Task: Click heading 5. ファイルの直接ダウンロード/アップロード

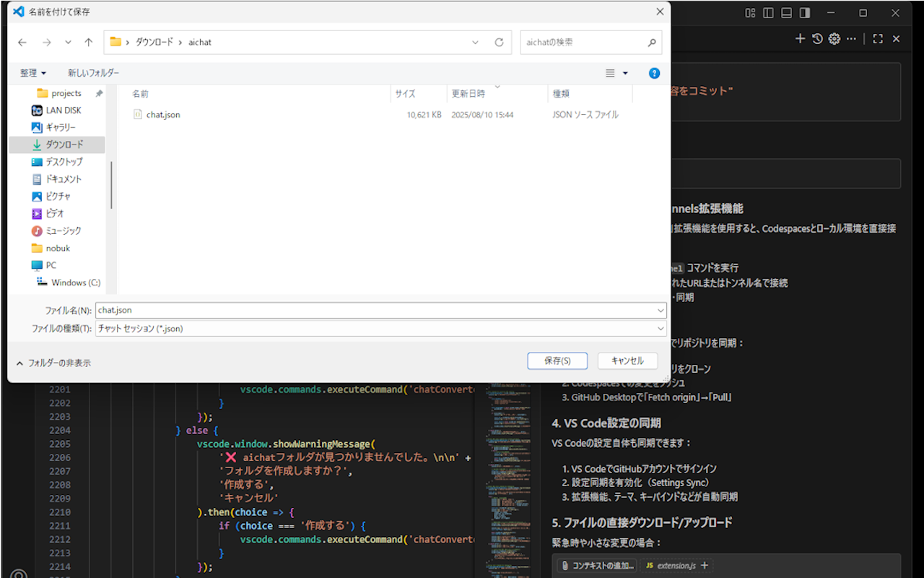Action: point(642,522)
